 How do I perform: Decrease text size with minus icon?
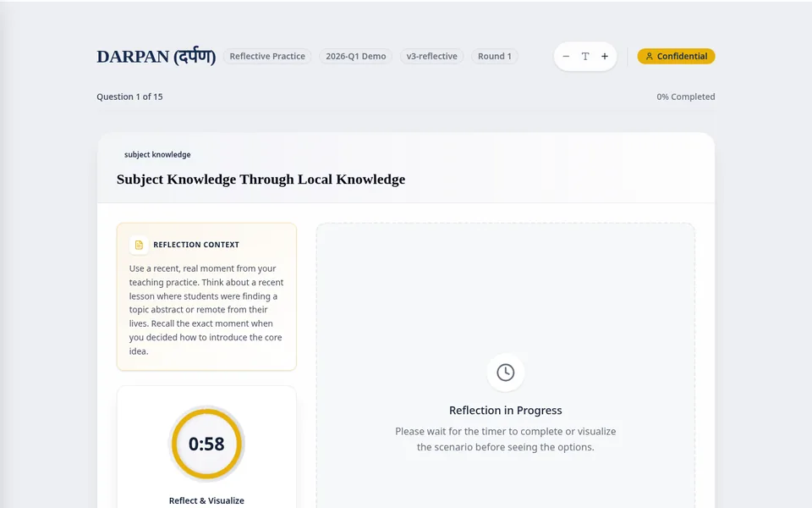(566, 57)
